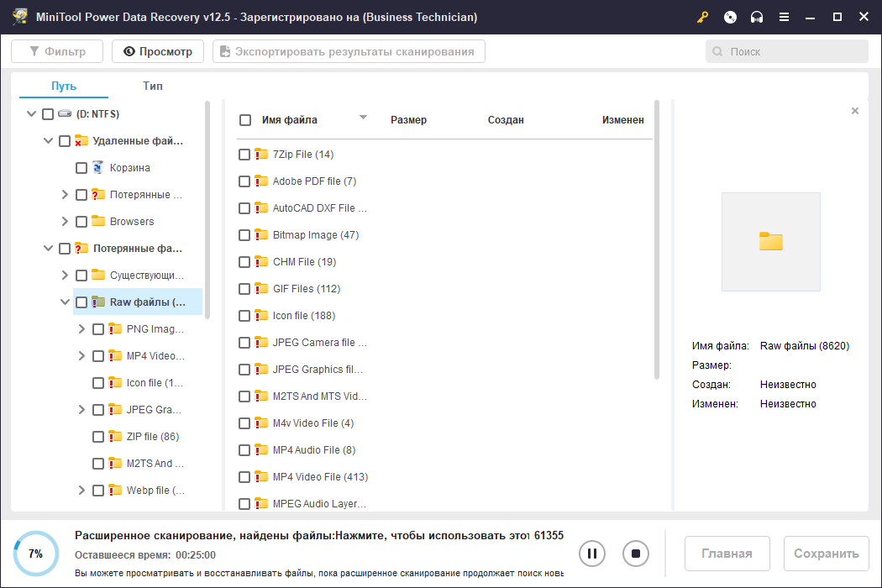Click the deleted files folder icon with red X
Screen dimensions: 882x588
click(81, 140)
